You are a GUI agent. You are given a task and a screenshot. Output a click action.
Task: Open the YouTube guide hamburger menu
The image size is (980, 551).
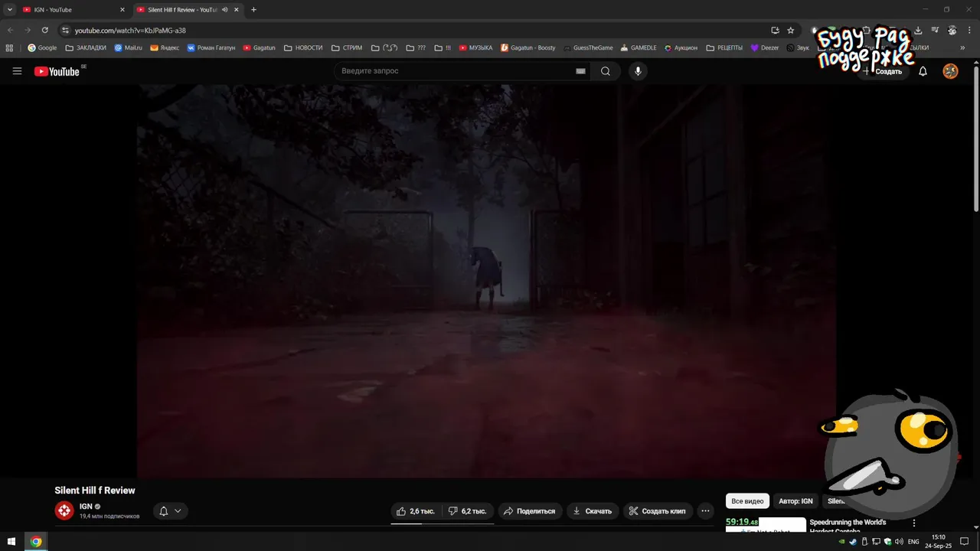(x=17, y=71)
